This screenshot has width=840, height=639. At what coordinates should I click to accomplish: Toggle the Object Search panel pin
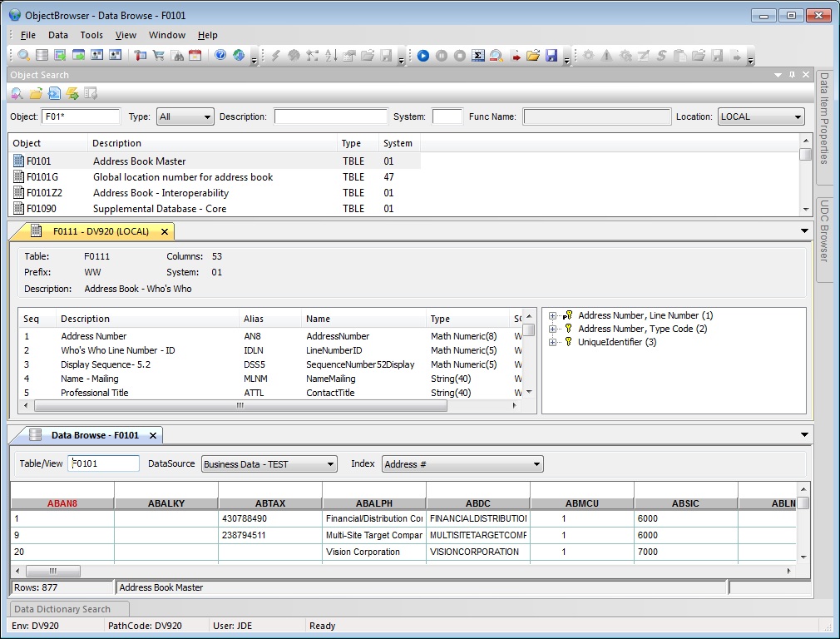point(792,75)
